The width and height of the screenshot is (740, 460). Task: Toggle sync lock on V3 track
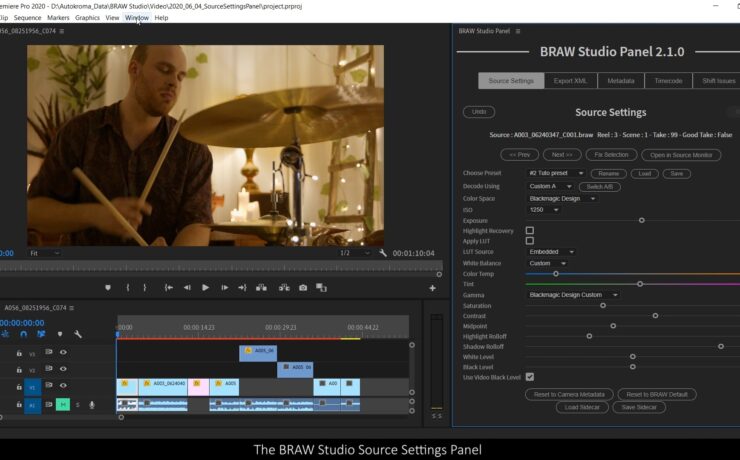(49, 352)
